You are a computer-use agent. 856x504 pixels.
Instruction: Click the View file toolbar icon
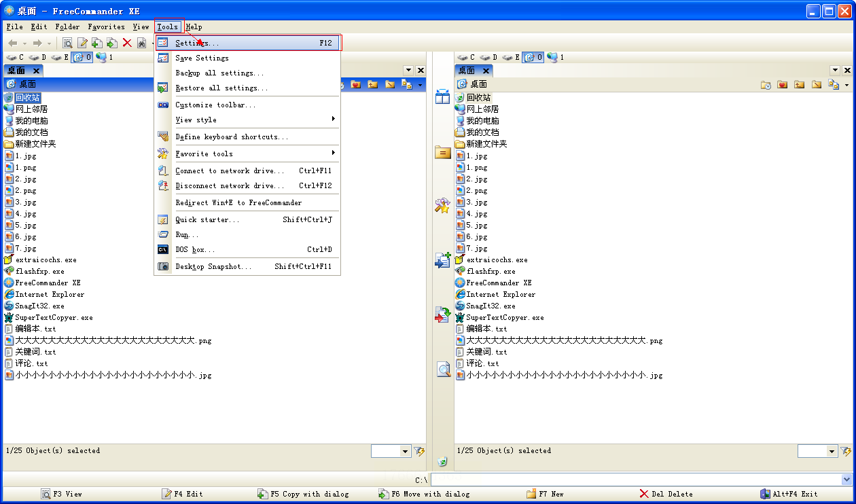click(68, 43)
